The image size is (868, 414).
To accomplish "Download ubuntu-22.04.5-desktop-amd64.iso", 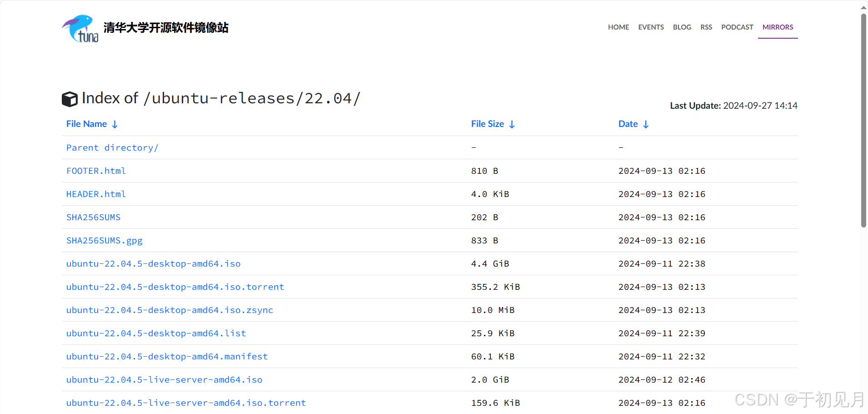I will point(153,263).
